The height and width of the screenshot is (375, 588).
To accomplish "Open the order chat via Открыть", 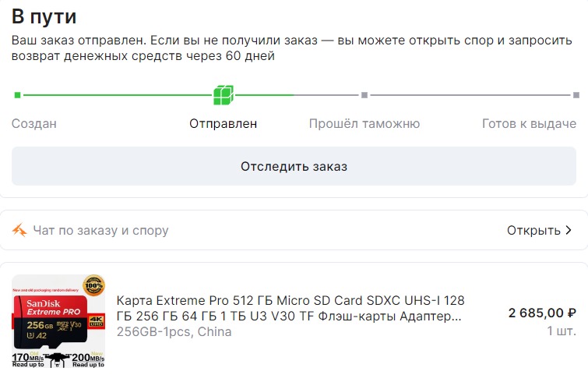I will 533,230.
